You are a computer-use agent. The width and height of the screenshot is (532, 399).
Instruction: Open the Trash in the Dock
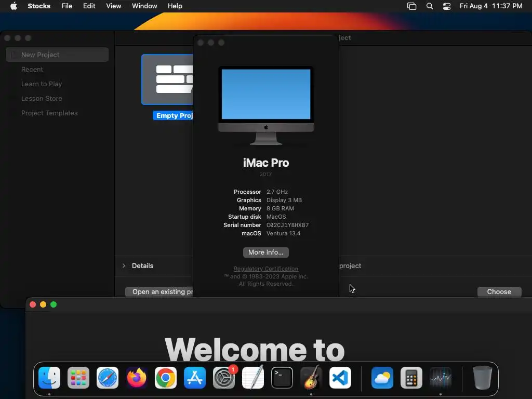click(x=482, y=378)
